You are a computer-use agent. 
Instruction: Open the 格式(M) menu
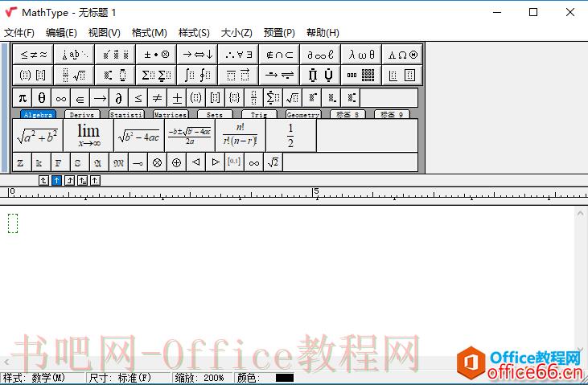(150, 33)
